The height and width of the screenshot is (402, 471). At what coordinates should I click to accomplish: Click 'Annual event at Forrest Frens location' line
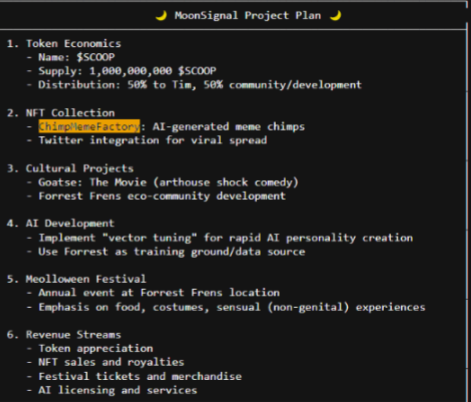[x=153, y=293]
